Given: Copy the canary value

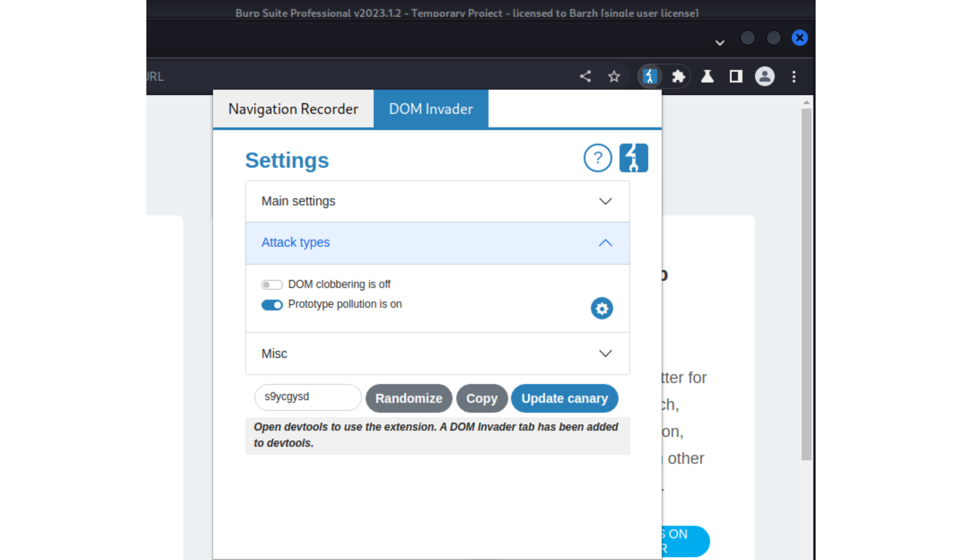Looking at the screenshot, I should click(x=482, y=398).
